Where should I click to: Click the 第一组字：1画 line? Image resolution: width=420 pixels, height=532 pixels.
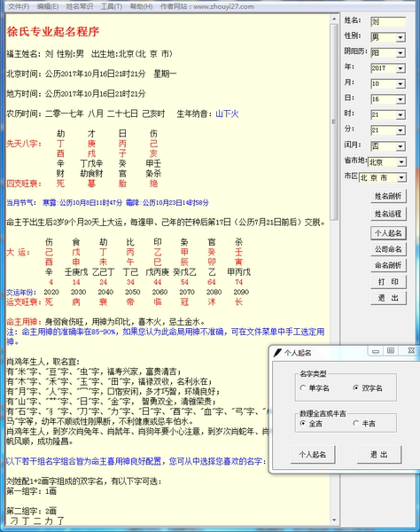click(32, 491)
